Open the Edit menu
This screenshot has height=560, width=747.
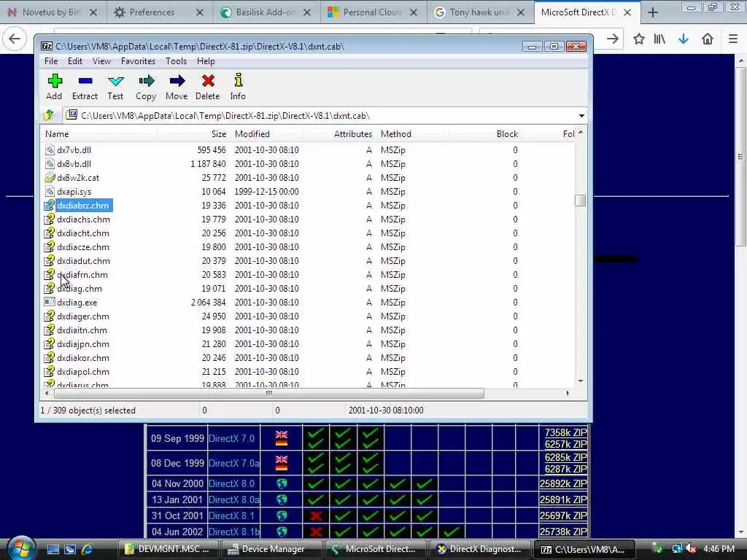click(75, 61)
